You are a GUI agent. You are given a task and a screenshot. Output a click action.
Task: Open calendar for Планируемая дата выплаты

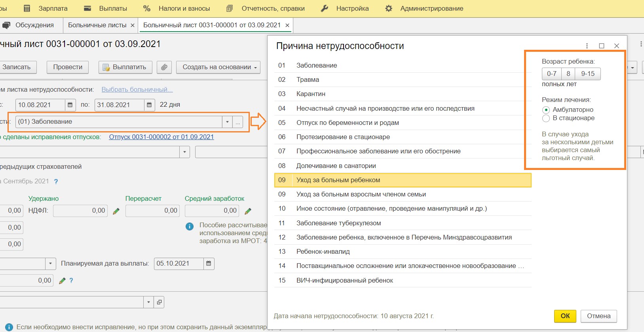(209, 264)
